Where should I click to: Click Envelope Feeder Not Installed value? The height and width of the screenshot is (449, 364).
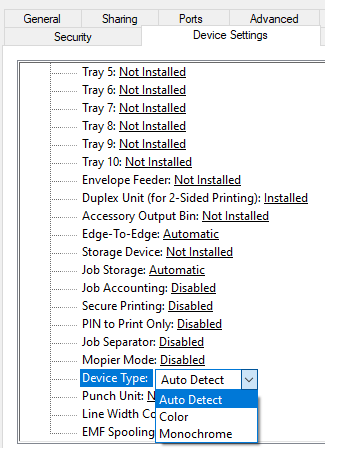pos(207,180)
